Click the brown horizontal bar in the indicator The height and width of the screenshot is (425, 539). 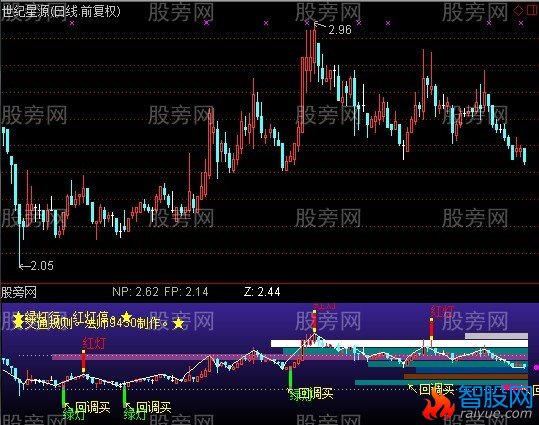[466, 377]
